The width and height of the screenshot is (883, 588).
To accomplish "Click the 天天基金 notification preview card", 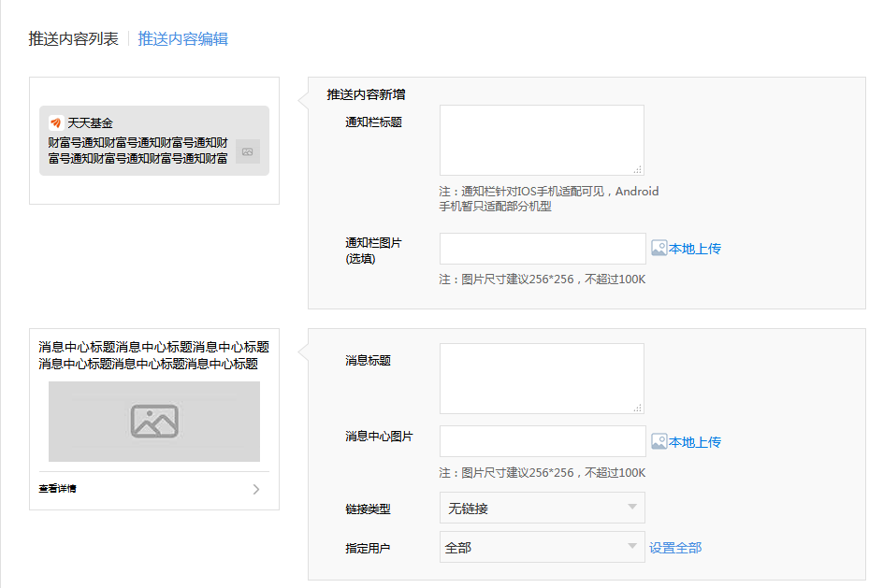I will click(x=154, y=140).
